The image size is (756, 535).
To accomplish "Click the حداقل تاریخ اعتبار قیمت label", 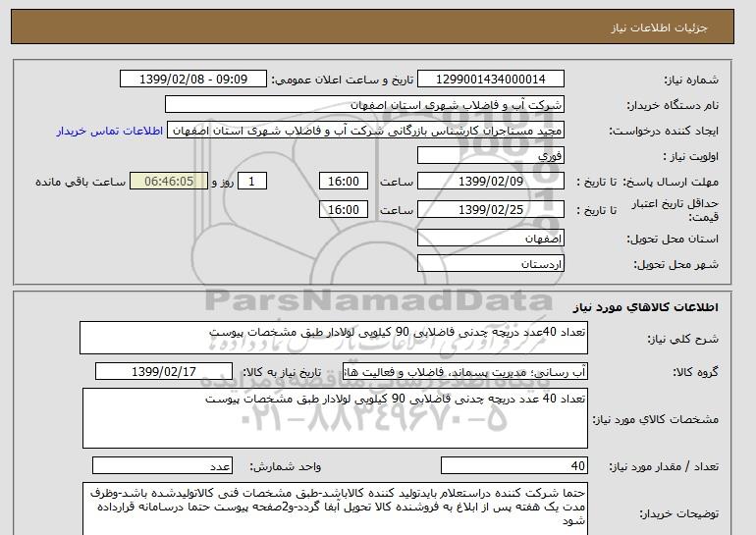I will [x=675, y=210].
